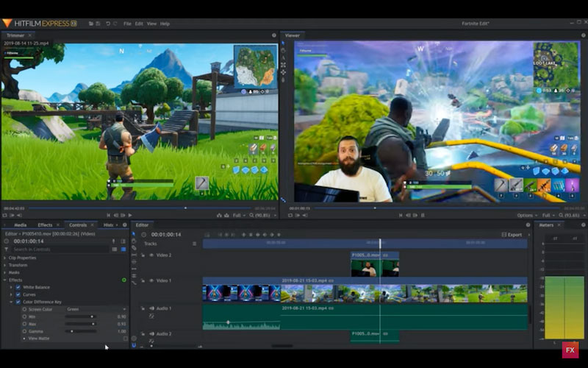Toggle the White Balance effect checkbox
588x368 pixels.
pos(18,287)
